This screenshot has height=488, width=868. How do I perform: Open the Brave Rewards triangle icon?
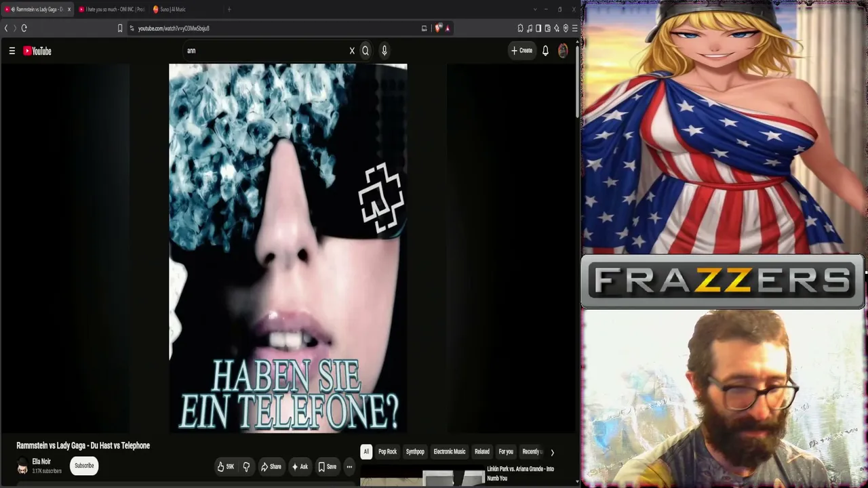click(448, 28)
